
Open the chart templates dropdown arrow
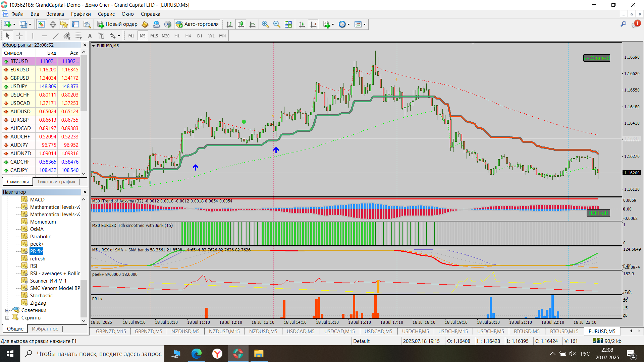364,24
